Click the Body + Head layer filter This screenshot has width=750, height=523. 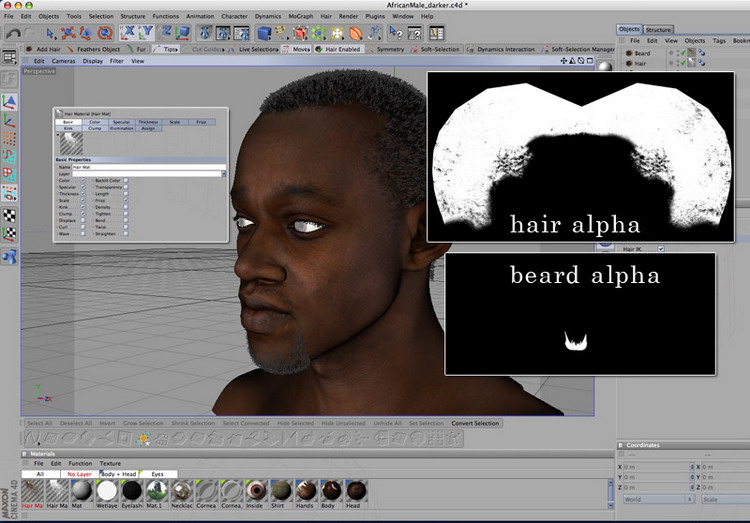point(116,473)
